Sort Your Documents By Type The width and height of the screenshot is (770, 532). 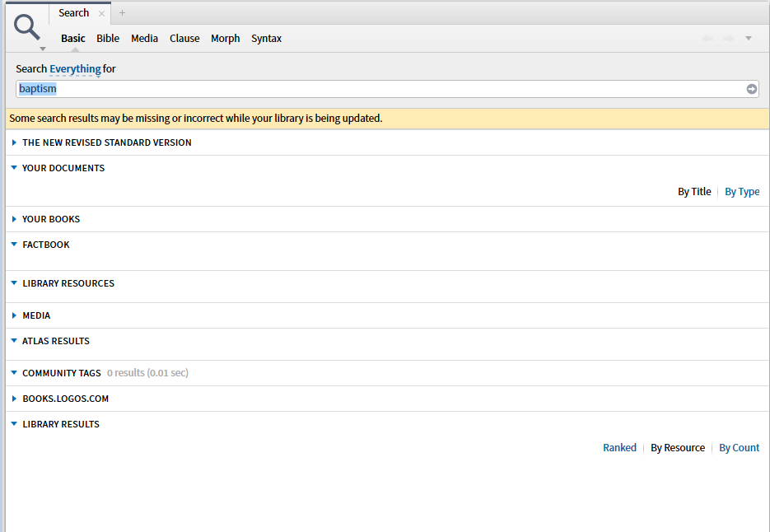pyautogui.click(x=742, y=192)
